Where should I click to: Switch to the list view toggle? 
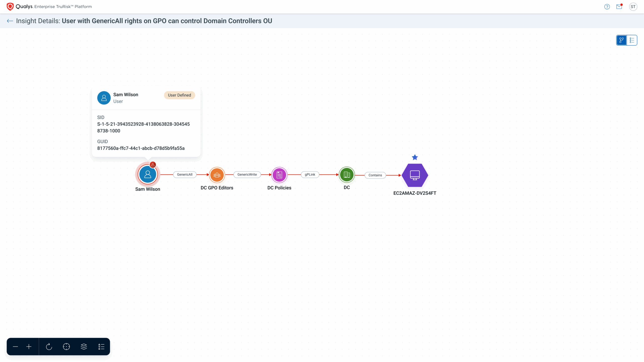pos(632,40)
